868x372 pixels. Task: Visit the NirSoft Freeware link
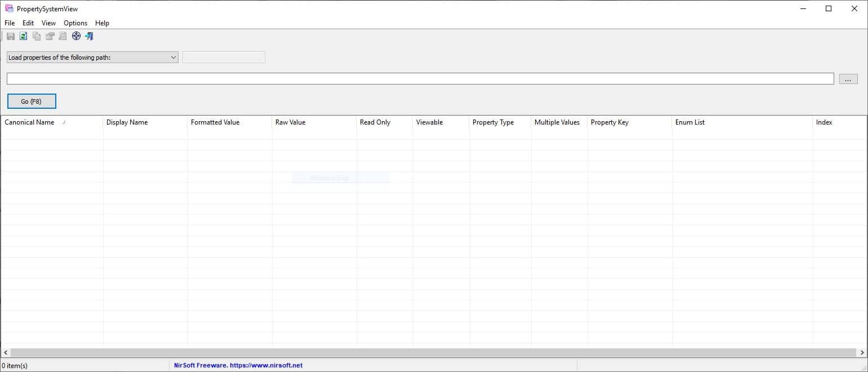237,365
